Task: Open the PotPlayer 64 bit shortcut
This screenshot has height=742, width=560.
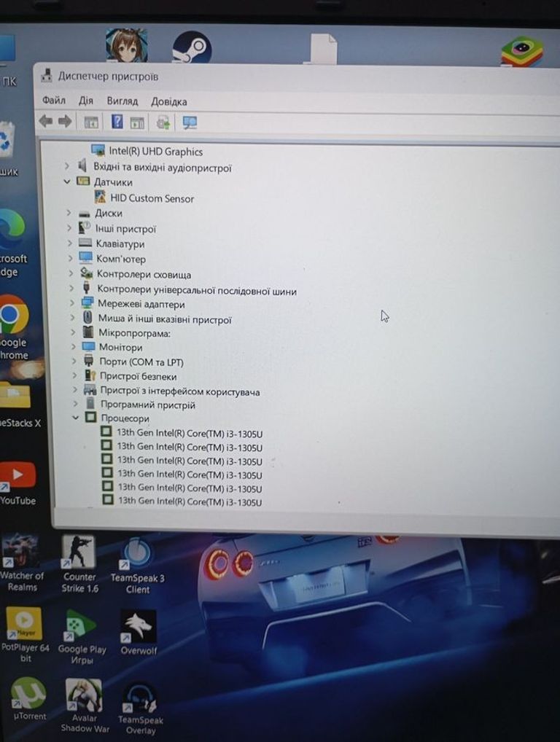Action: click(25, 635)
